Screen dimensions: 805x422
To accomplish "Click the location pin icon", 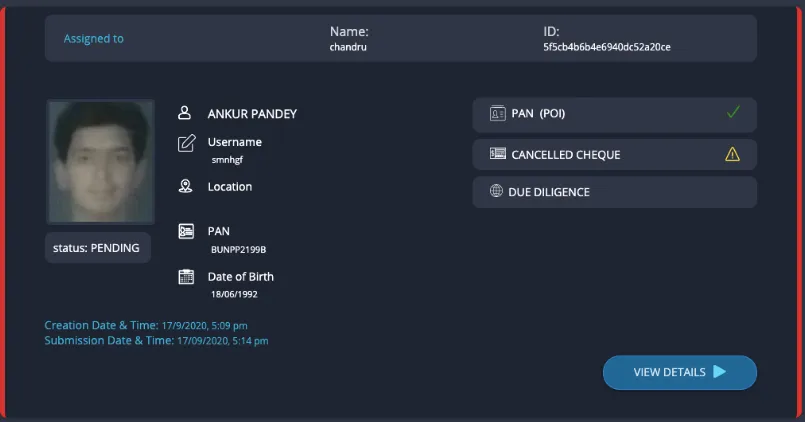I will (x=185, y=186).
